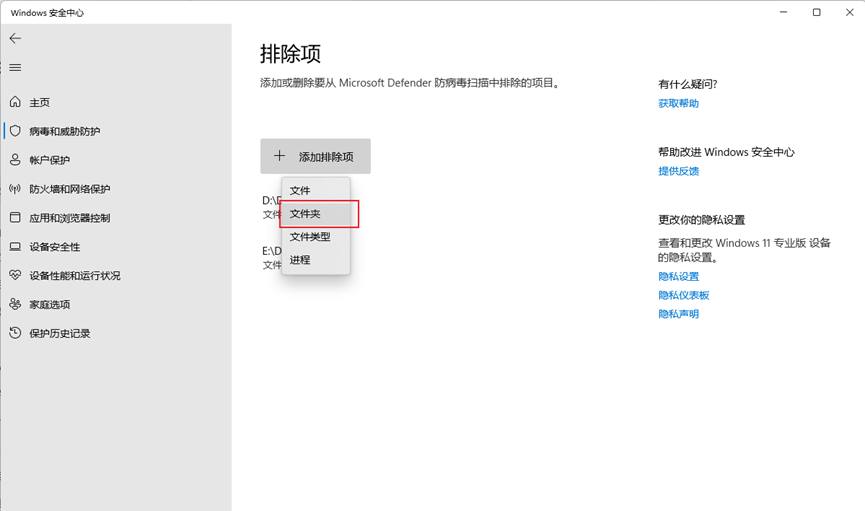Click the 提供反馈 link
The image size is (865, 511).
[x=678, y=171]
